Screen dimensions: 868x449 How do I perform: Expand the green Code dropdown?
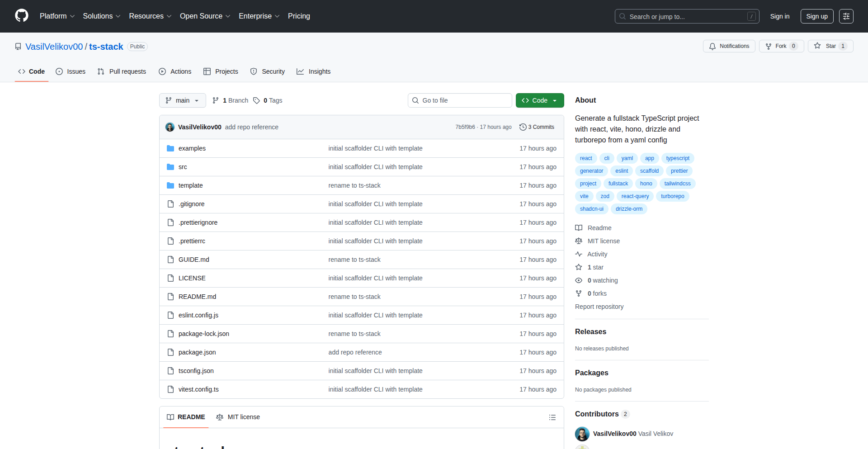click(539, 100)
